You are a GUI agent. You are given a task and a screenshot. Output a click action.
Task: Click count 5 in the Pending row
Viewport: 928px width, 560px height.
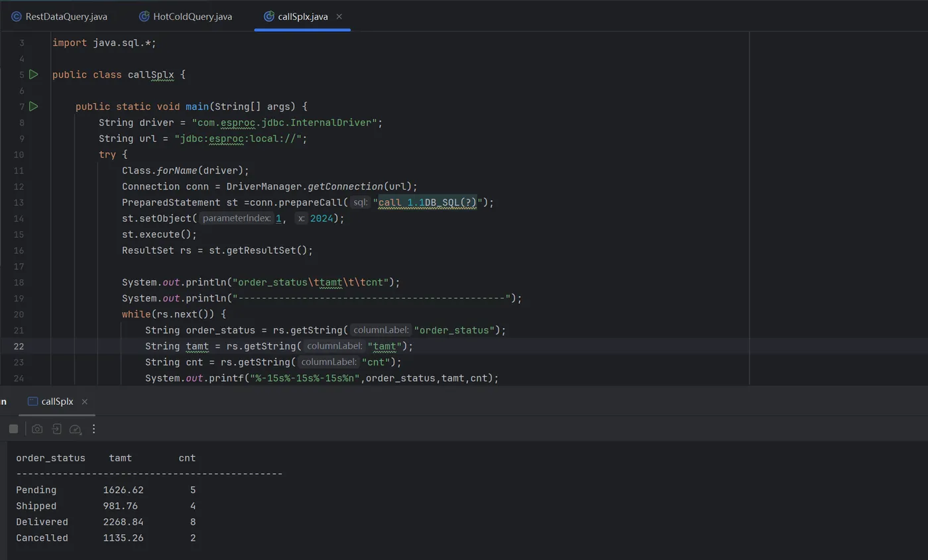(x=193, y=490)
